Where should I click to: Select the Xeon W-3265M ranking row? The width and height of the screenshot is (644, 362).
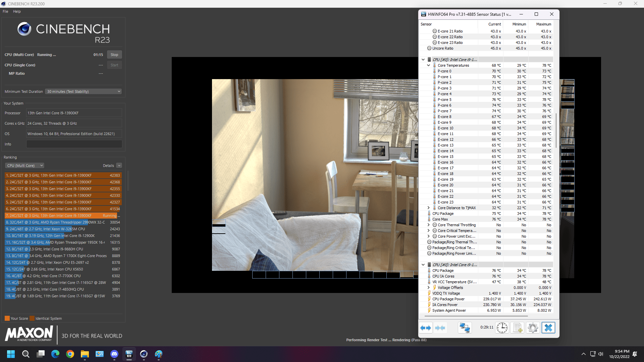pos(63,229)
